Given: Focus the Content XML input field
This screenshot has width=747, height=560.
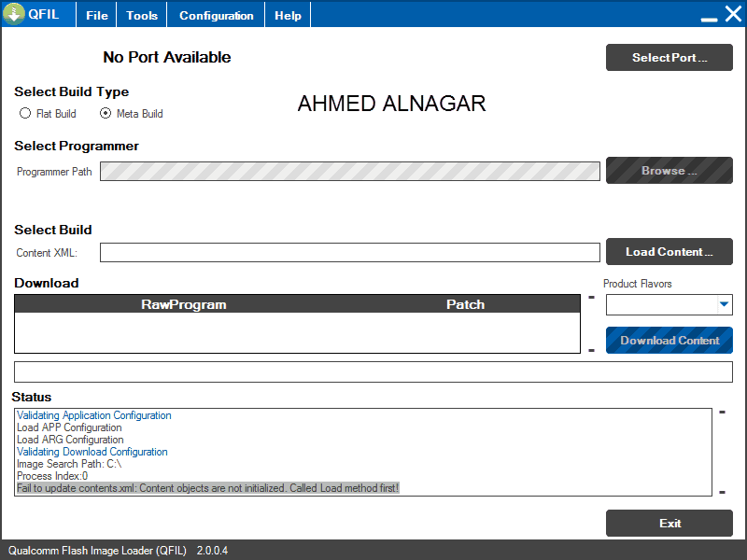Looking at the screenshot, I should 349,252.
